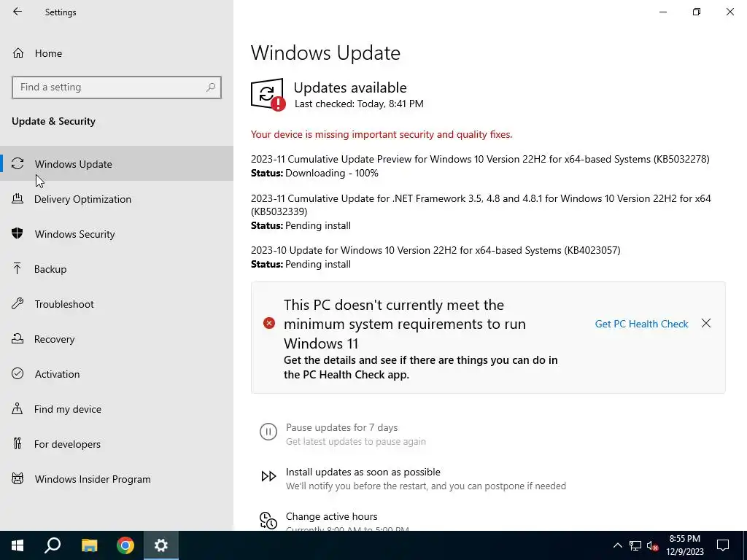Click the missing security fixes warning text
The image size is (747, 560).
click(x=382, y=134)
